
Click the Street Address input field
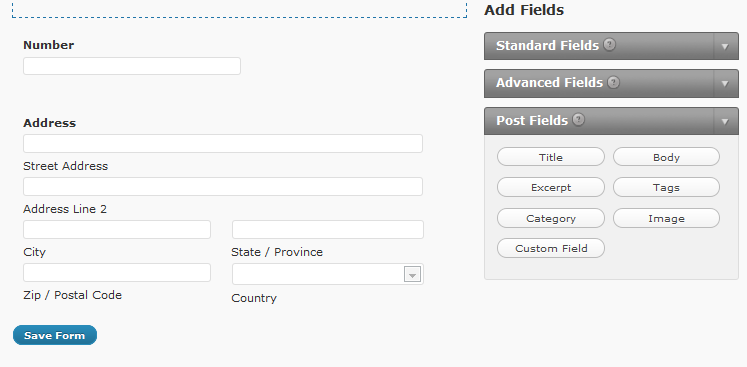(223, 143)
